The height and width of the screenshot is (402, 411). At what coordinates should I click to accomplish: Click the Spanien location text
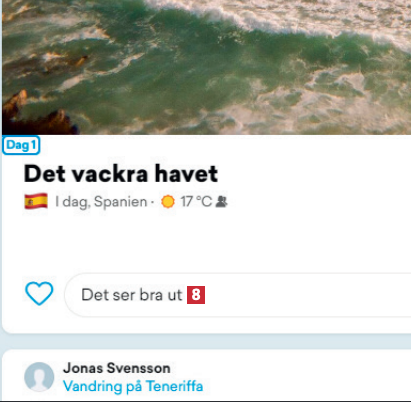point(120,202)
